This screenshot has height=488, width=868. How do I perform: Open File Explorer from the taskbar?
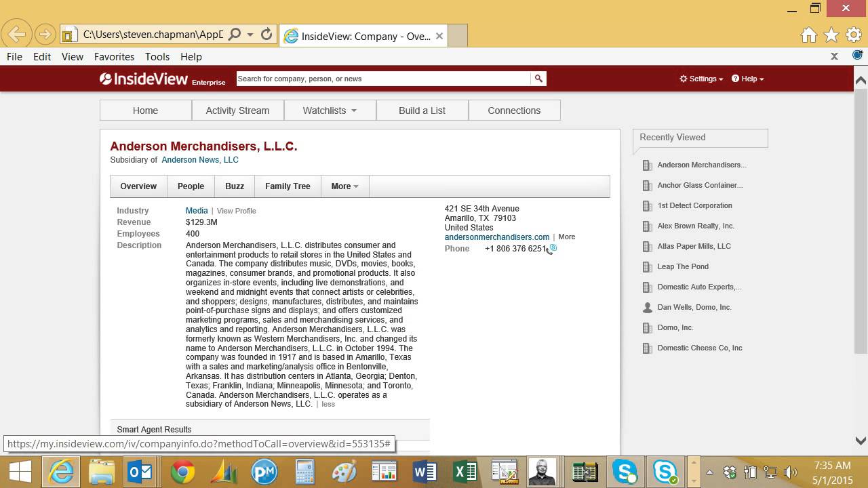[102, 472]
